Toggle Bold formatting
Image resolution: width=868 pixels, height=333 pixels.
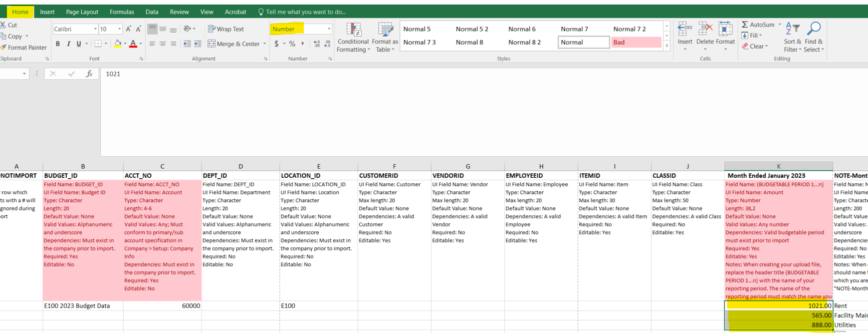click(58, 44)
